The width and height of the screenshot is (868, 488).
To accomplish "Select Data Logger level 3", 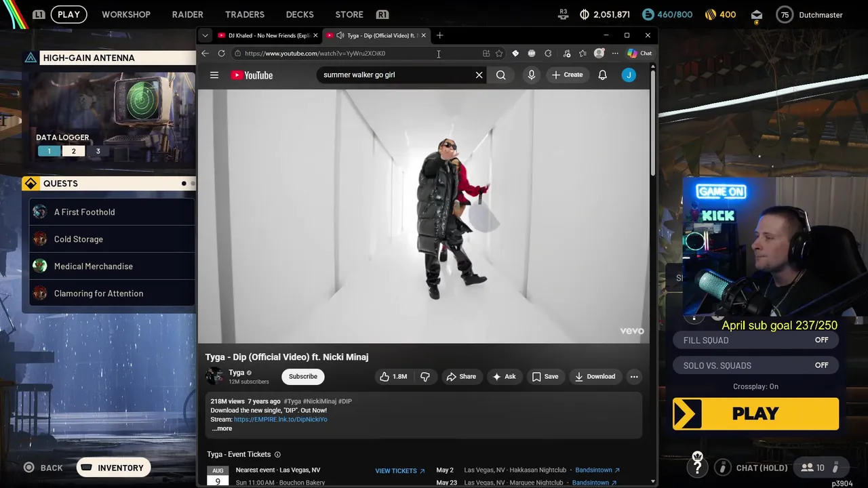I will [98, 151].
